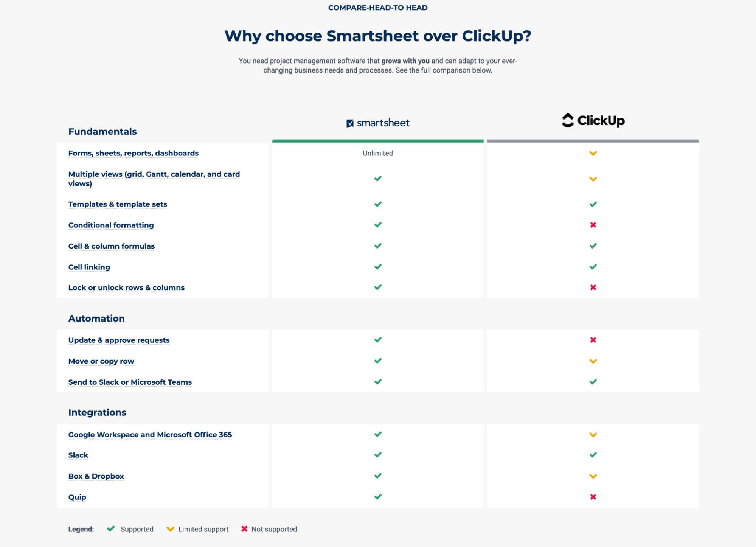Click Smartsheet's green check for Cell linking
This screenshot has width=756, height=547.
(x=378, y=267)
